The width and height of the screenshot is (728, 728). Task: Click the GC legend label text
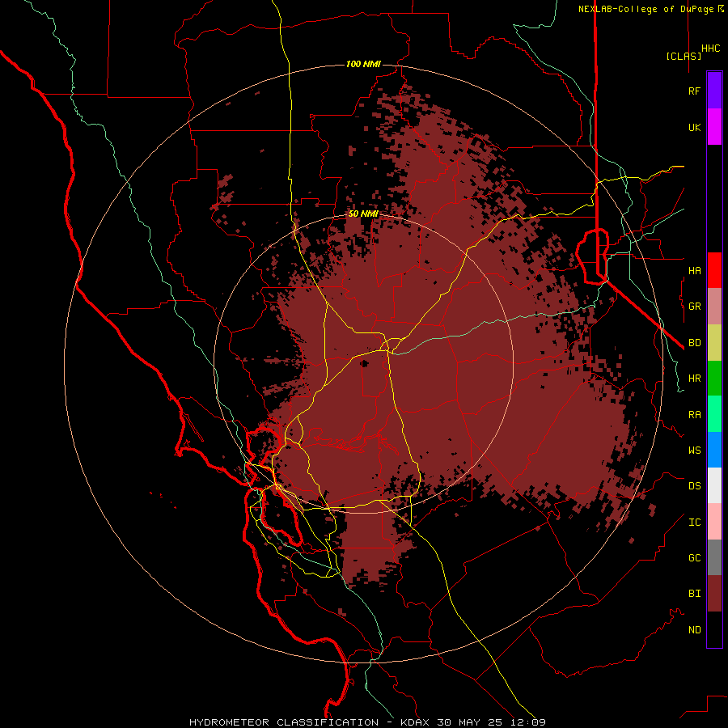click(695, 558)
